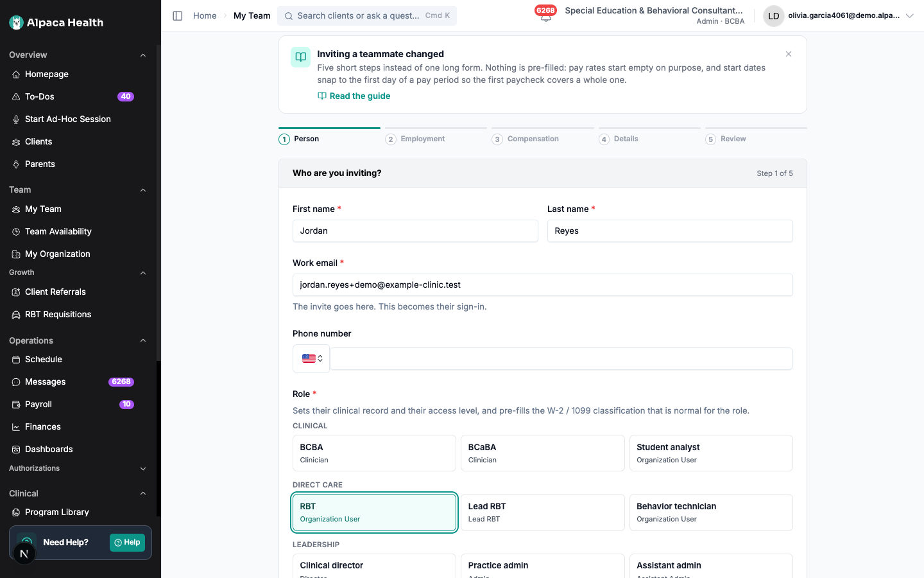Viewport: 924px width, 578px height.
Task: Click the green Help button
Action: click(x=127, y=543)
